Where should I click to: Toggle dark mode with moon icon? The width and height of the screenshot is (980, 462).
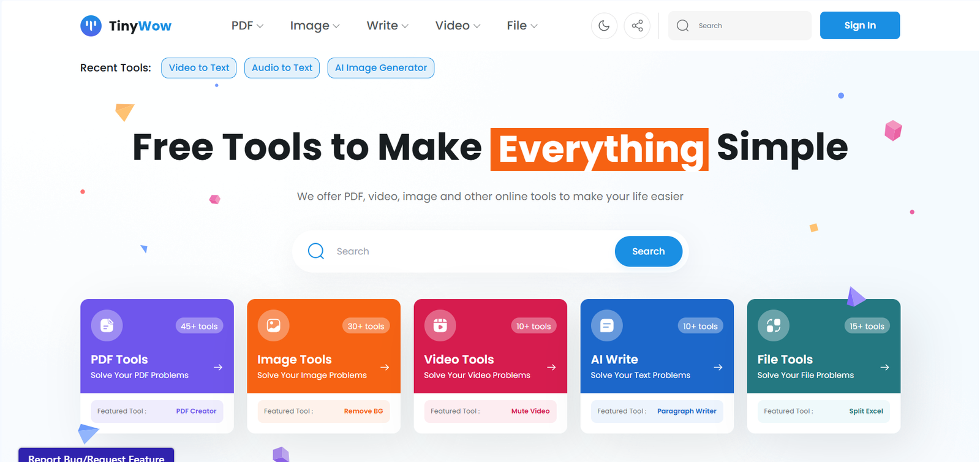coord(604,26)
